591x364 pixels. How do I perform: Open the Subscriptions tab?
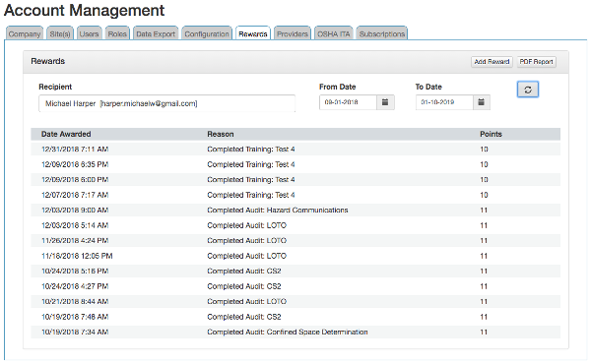(382, 33)
